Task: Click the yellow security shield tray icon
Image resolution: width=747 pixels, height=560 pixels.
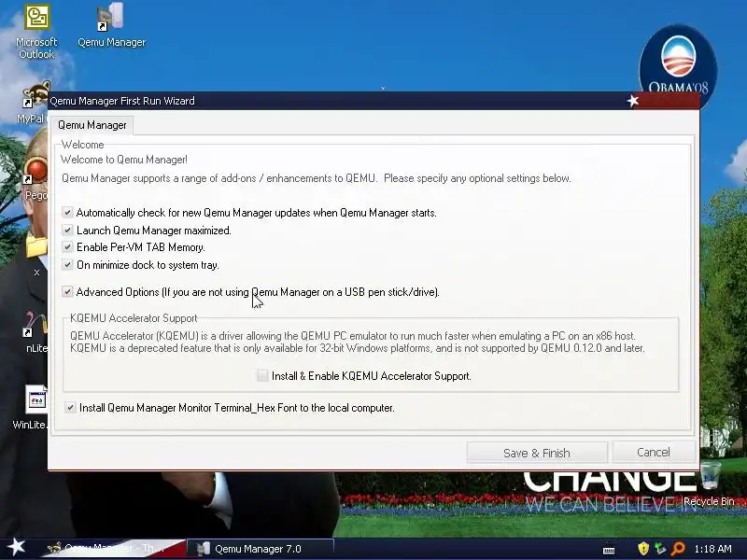Action: [643, 549]
